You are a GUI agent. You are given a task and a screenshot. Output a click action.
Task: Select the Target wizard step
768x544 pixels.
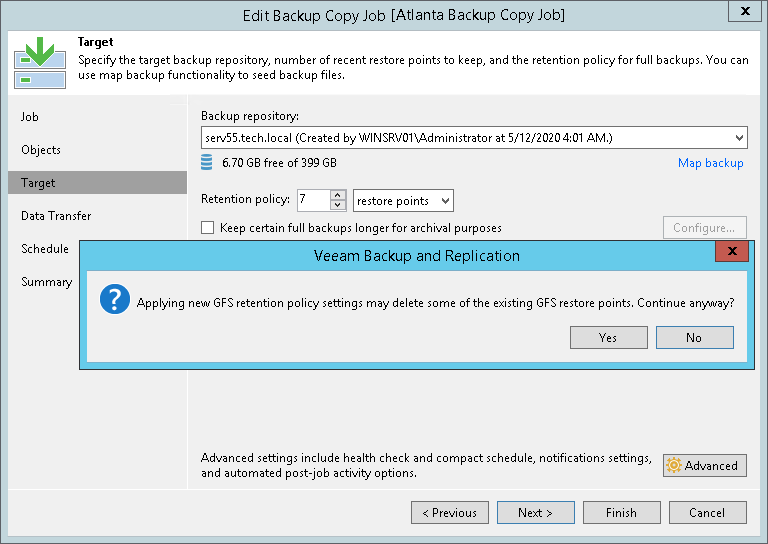[97, 183]
